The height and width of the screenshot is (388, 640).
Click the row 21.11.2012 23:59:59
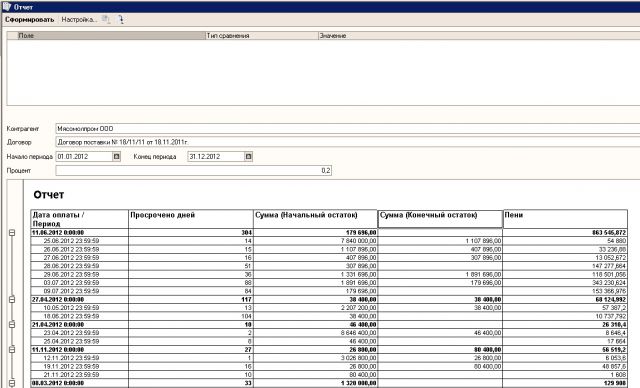329,375
